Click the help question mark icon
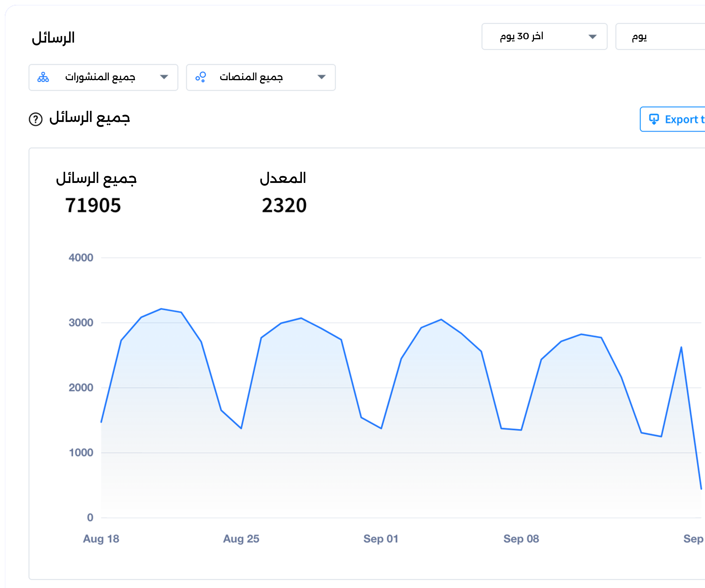This screenshot has width=705, height=588. (x=36, y=119)
